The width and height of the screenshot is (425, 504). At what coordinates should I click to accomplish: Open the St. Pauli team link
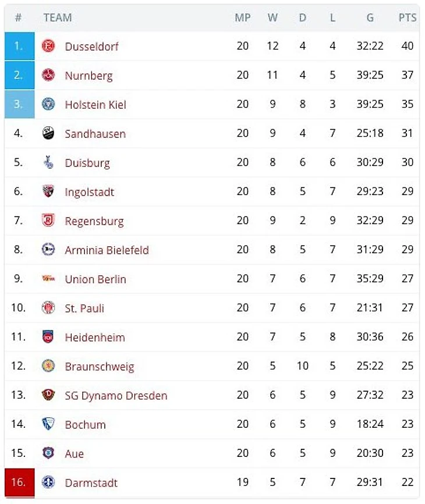tap(84, 308)
